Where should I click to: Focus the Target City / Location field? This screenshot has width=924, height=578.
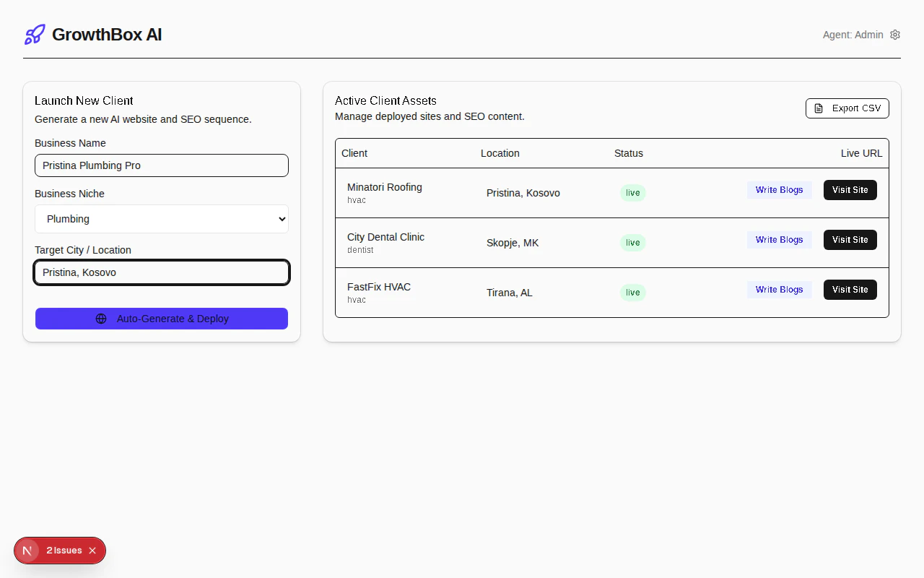(162, 272)
